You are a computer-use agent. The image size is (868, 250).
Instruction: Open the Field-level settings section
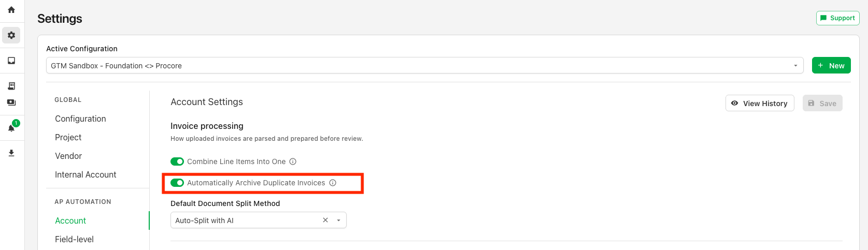74,239
